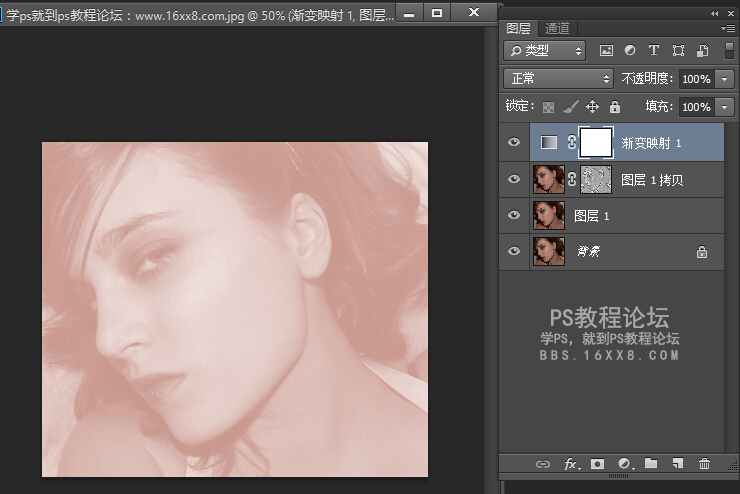
Task: Click the create new layer icon
Action: tap(677, 464)
